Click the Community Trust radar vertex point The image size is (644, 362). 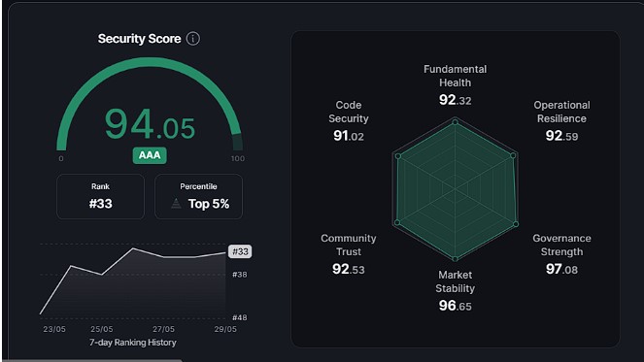397,222
